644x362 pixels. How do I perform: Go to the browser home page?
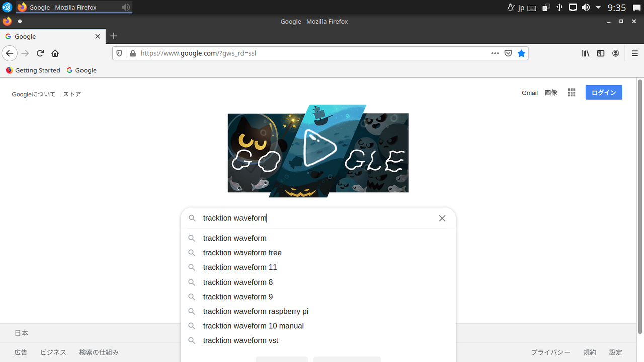(x=55, y=53)
